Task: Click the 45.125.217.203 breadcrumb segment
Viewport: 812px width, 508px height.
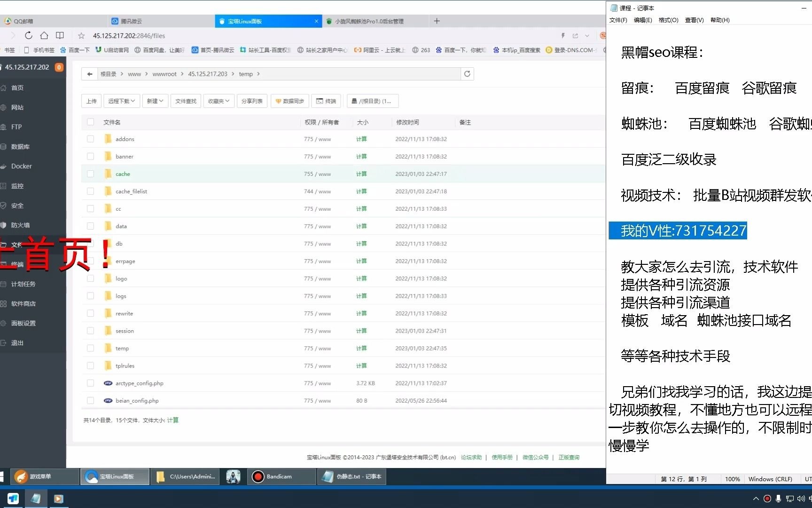Action: pos(208,74)
